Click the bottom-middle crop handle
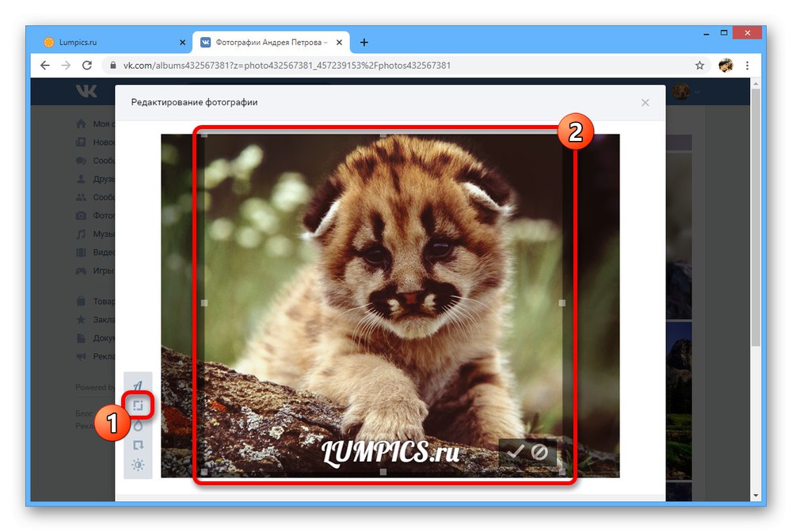Viewport: 792px width, 532px height. (383, 472)
